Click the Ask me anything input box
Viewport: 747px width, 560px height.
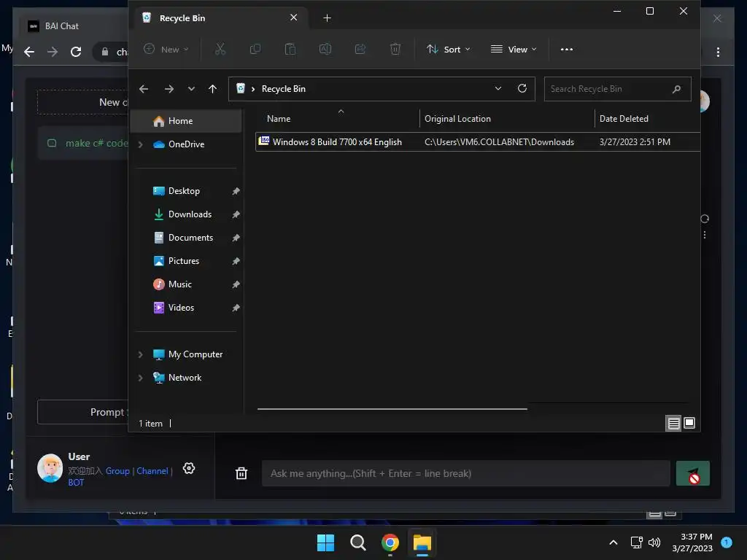pyautogui.click(x=466, y=473)
